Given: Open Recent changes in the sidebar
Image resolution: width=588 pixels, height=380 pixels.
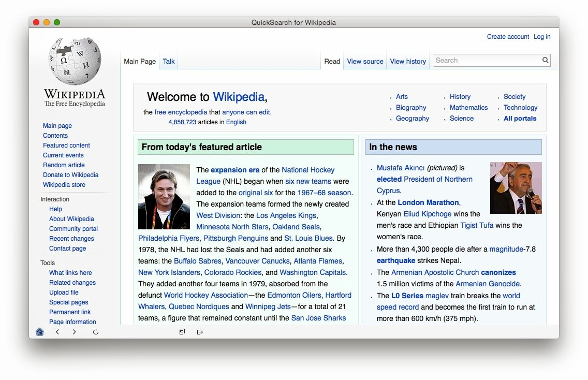Looking at the screenshot, I should tap(71, 239).
